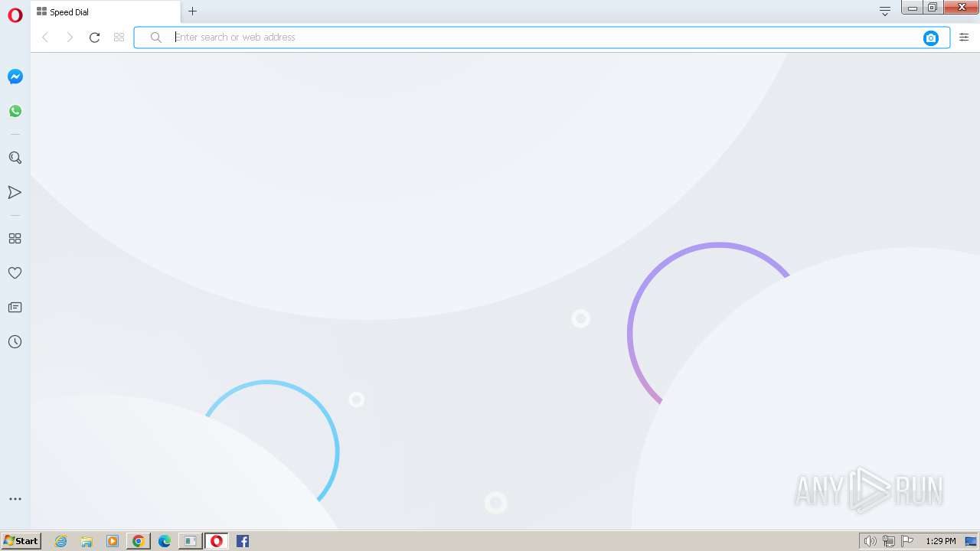Viewport: 980px width, 551px height.
Task: Launch Internet Explorer from taskbar
Action: pos(61,541)
